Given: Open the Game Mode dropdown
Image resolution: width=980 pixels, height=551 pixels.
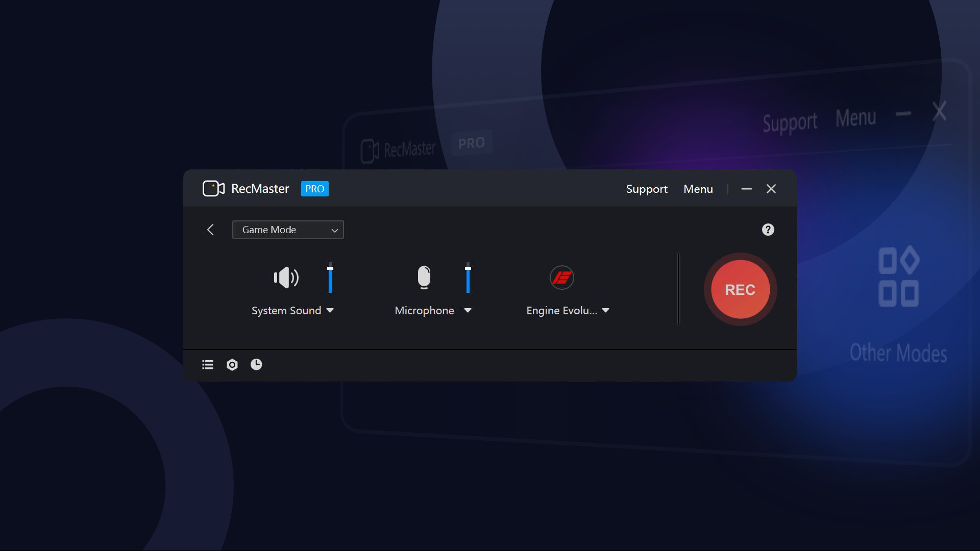Looking at the screenshot, I should (x=288, y=230).
